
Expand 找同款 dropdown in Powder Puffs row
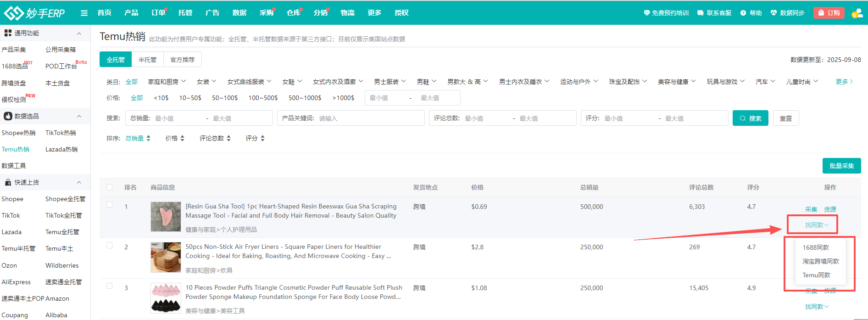pyautogui.click(x=817, y=307)
